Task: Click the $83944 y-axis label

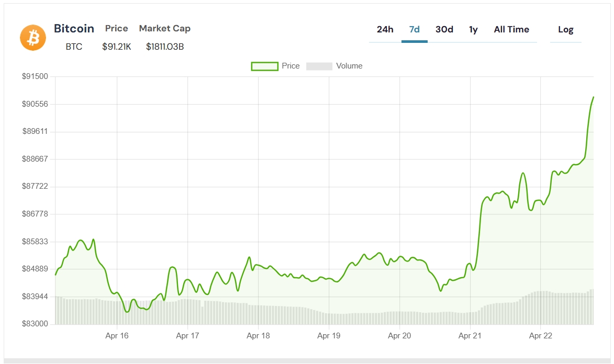Action: point(35,297)
